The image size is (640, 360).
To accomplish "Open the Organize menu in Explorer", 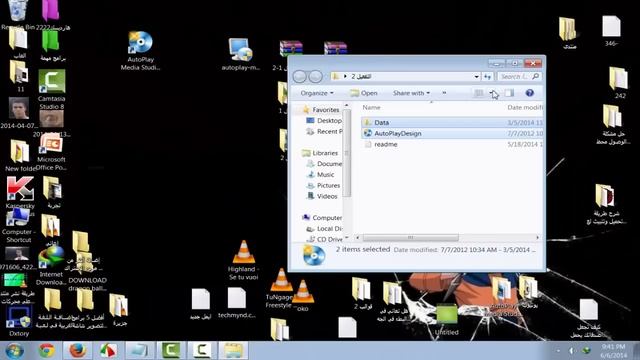I will [x=317, y=93].
